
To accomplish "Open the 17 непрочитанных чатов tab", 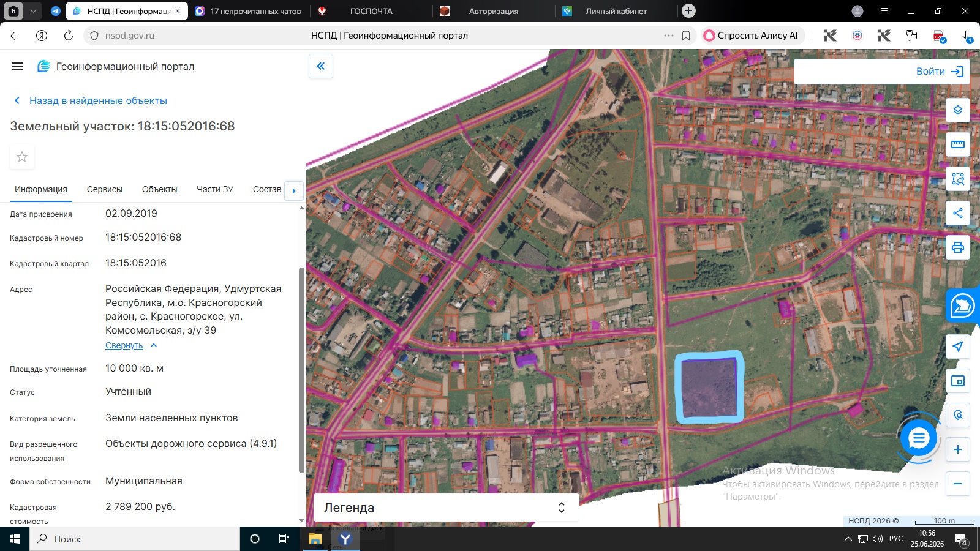I will tap(249, 11).
